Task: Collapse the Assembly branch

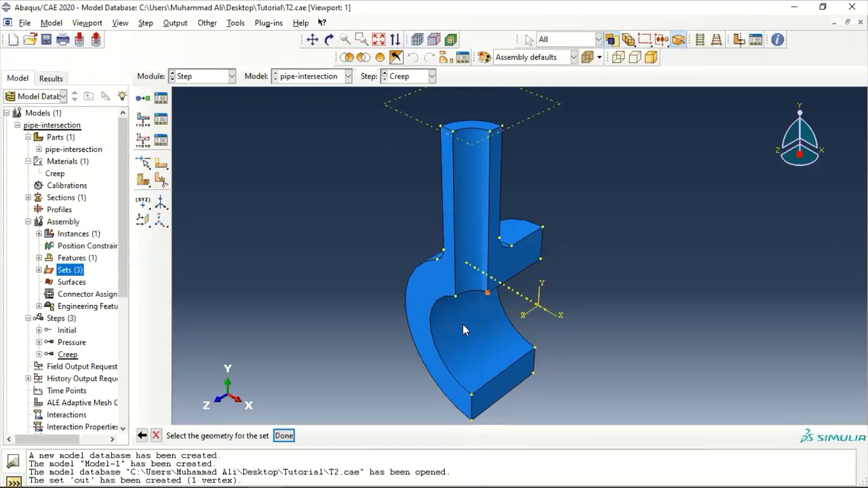Action: (x=28, y=221)
